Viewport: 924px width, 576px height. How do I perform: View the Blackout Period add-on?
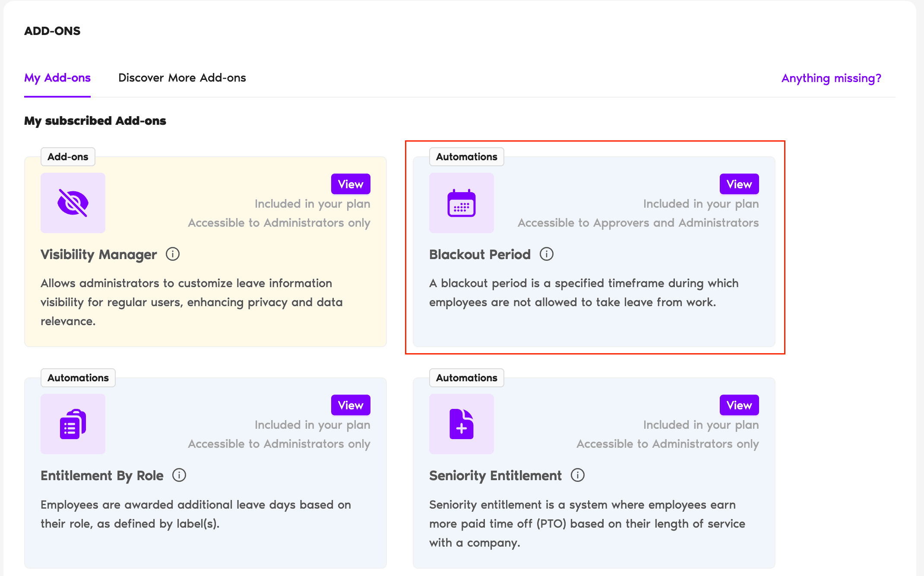pos(739,184)
